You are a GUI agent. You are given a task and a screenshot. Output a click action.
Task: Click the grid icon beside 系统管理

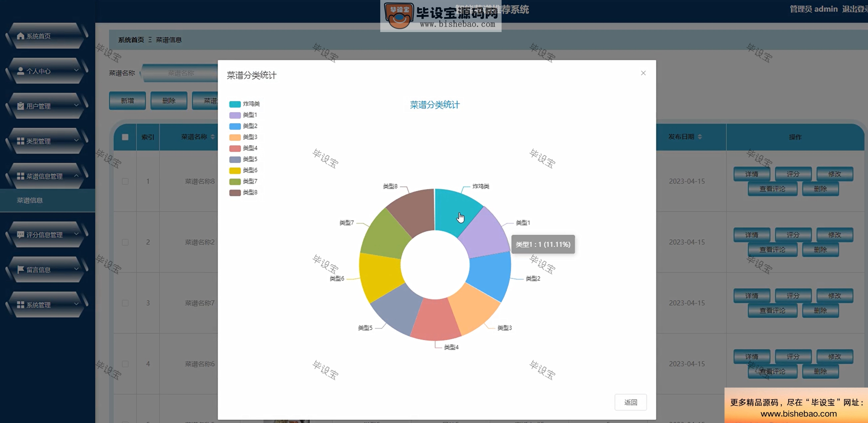(x=21, y=304)
